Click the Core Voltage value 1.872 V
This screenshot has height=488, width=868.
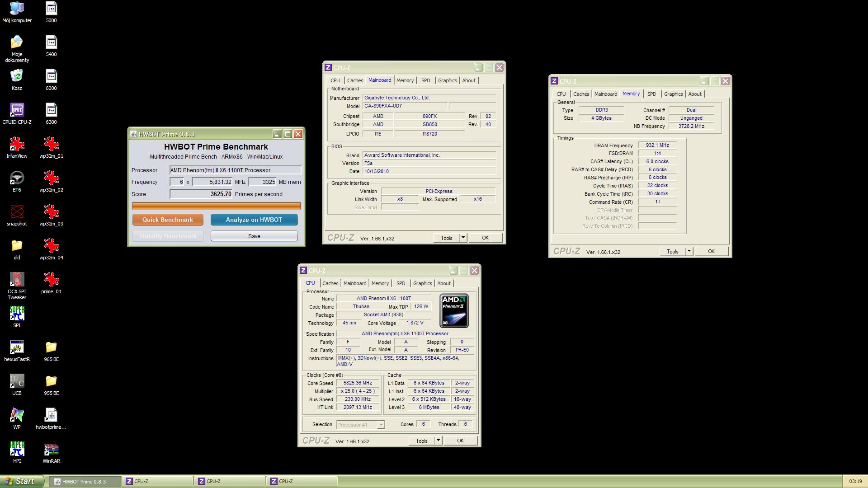(415, 323)
